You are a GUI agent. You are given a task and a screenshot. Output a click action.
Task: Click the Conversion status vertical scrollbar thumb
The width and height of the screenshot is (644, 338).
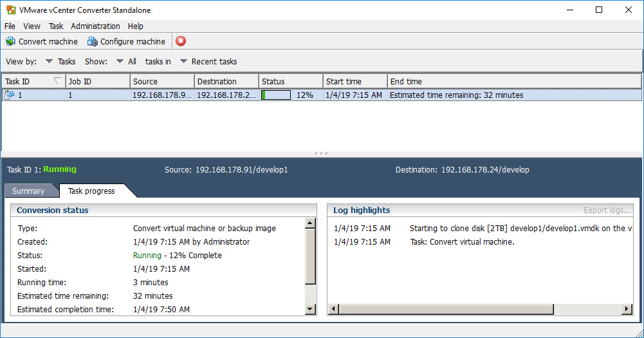[310, 257]
